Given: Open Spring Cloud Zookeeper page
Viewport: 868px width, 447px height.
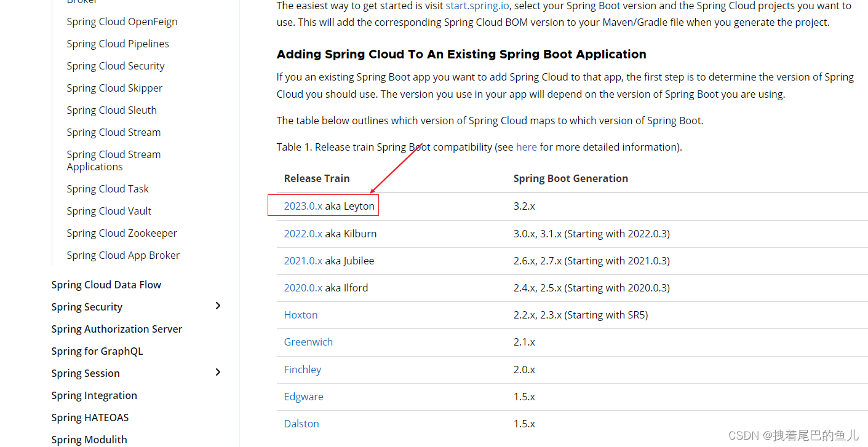Looking at the screenshot, I should [x=122, y=232].
